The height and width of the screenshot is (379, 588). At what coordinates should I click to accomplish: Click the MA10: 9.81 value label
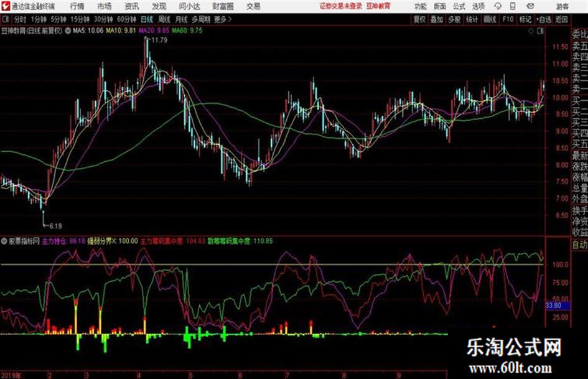pyautogui.click(x=120, y=30)
